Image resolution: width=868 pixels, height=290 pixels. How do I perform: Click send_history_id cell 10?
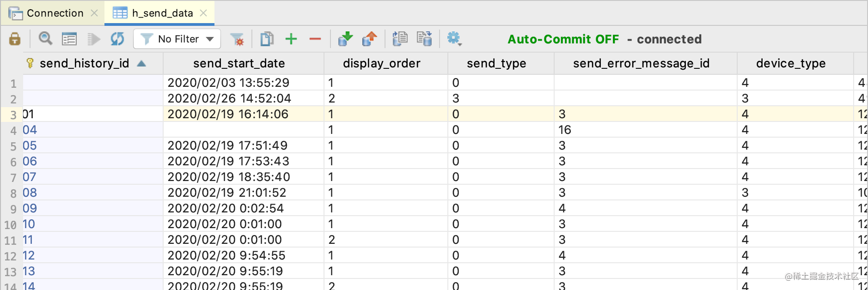pyautogui.click(x=92, y=224)
